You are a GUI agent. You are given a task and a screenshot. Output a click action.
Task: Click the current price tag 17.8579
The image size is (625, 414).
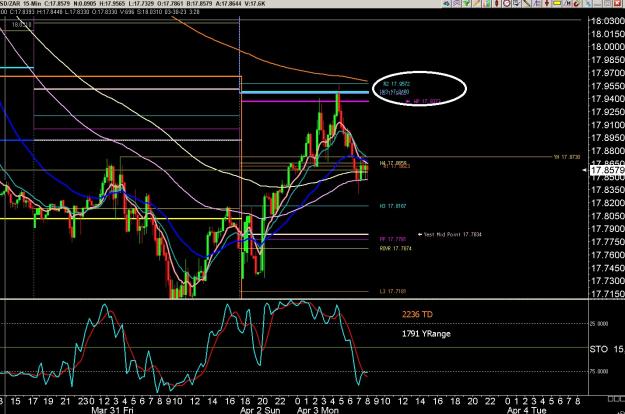pyautogui.click(x=607, y=170)
